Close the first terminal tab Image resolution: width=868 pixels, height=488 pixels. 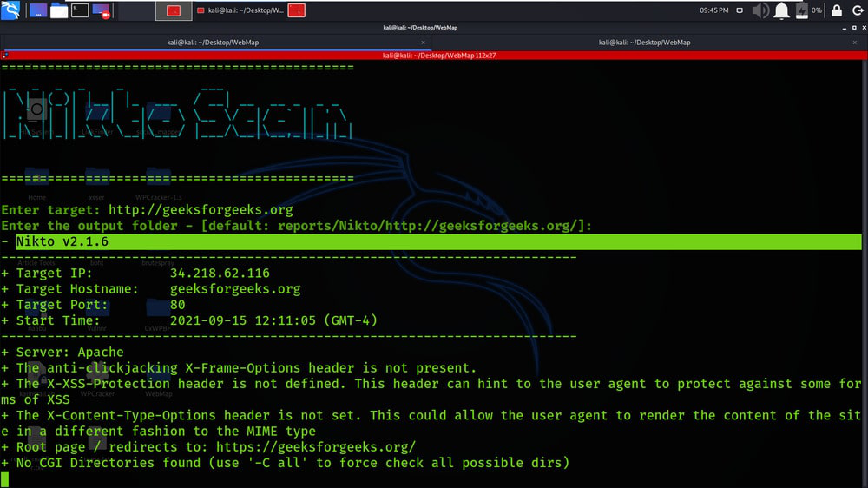[x=423, y=43]
